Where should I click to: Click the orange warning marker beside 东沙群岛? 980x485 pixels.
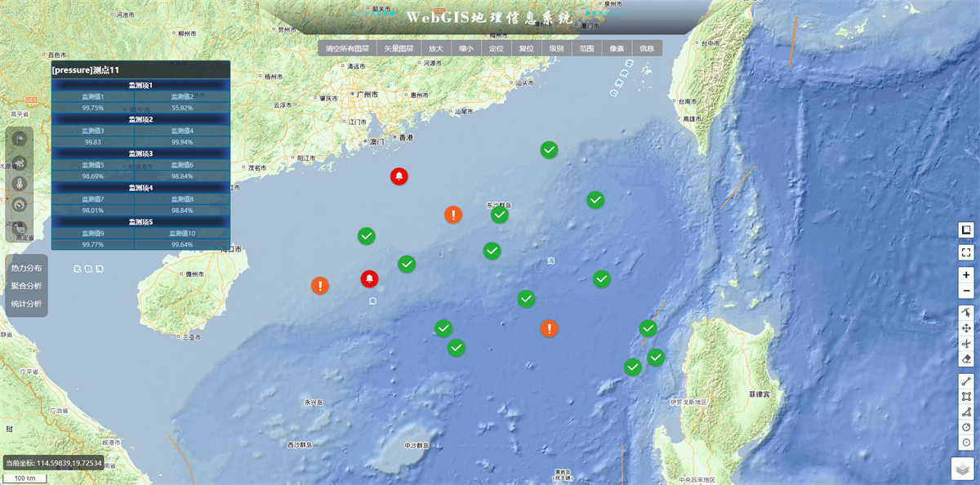453,215
